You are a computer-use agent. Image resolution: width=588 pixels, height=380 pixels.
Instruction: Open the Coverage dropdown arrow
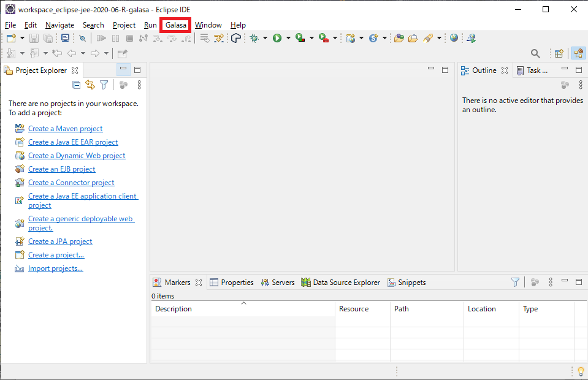coord(311,38)
